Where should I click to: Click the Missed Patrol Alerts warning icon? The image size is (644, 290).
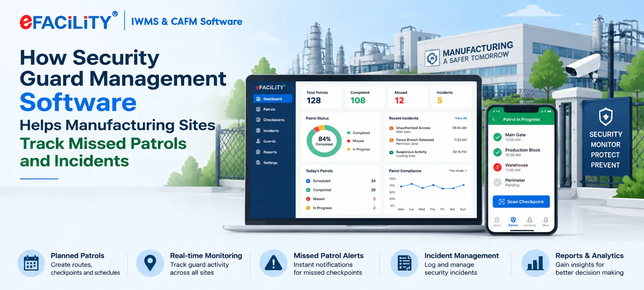click(x=273, y=263)
